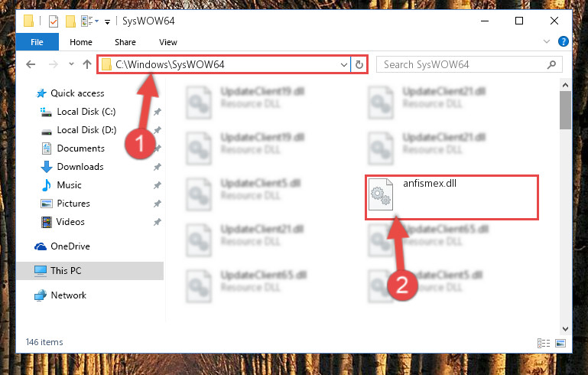
Task: Expand the ribbon with the chevron
Action: (x=547, y=41)
